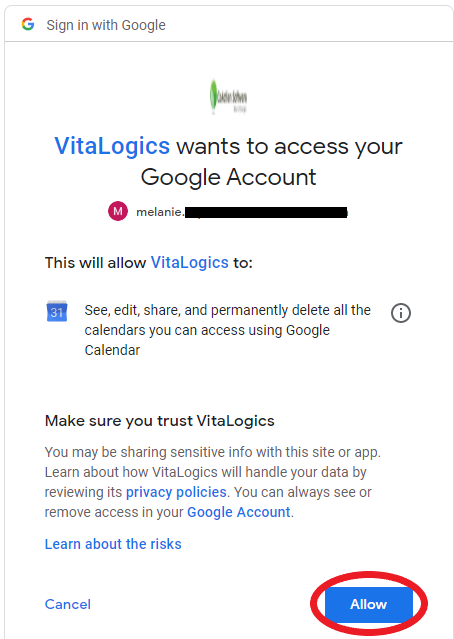Click the Cancel link
The height and width of the screenshot is (639, 454).
pos(68,604)
